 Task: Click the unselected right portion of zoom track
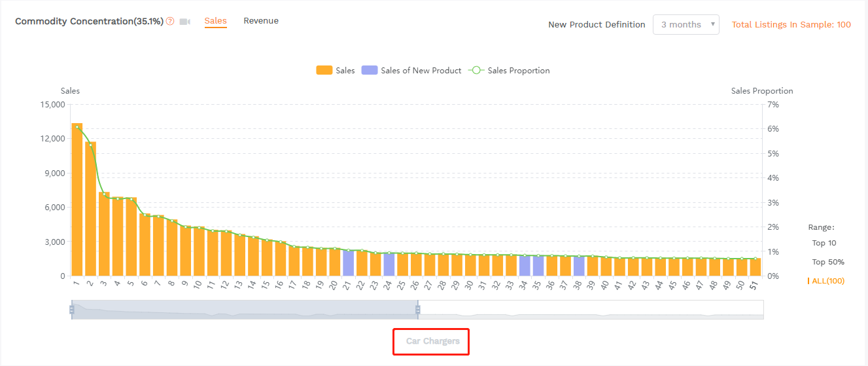coord(589,310)
